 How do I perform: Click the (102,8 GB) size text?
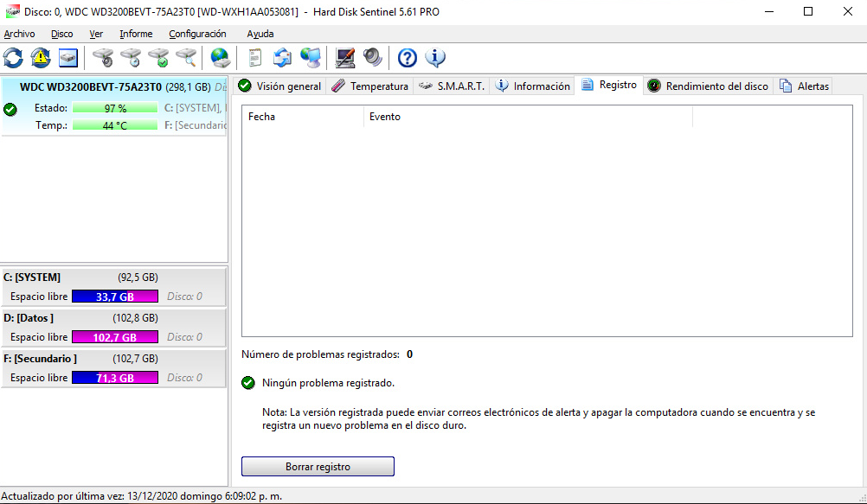pyautogui.click(x=136, y=318)
